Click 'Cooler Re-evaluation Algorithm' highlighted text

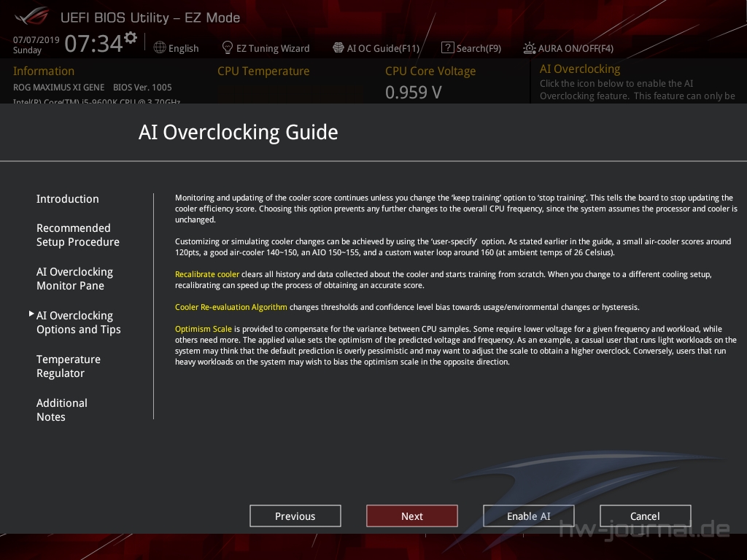tap(231, 307)
